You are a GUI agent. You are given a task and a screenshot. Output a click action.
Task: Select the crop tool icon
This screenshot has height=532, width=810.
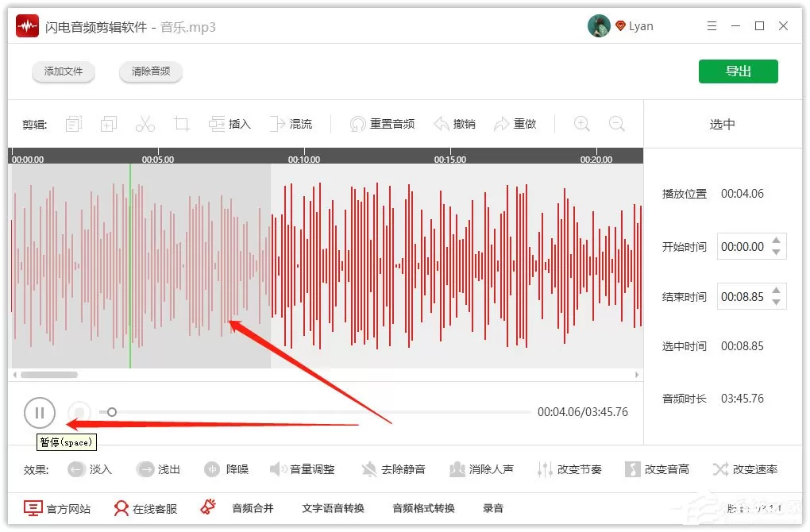click(x=181, y=124)
